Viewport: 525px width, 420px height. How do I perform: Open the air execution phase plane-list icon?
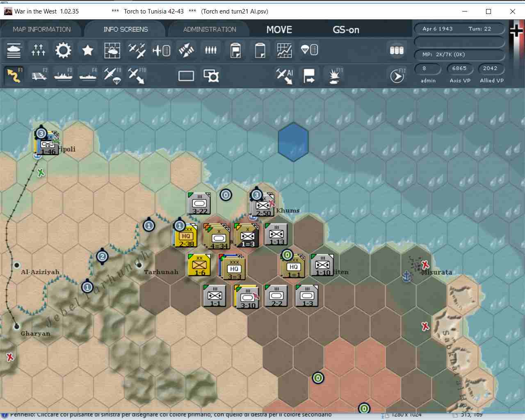pyautogui.click(x=161, y=50)
